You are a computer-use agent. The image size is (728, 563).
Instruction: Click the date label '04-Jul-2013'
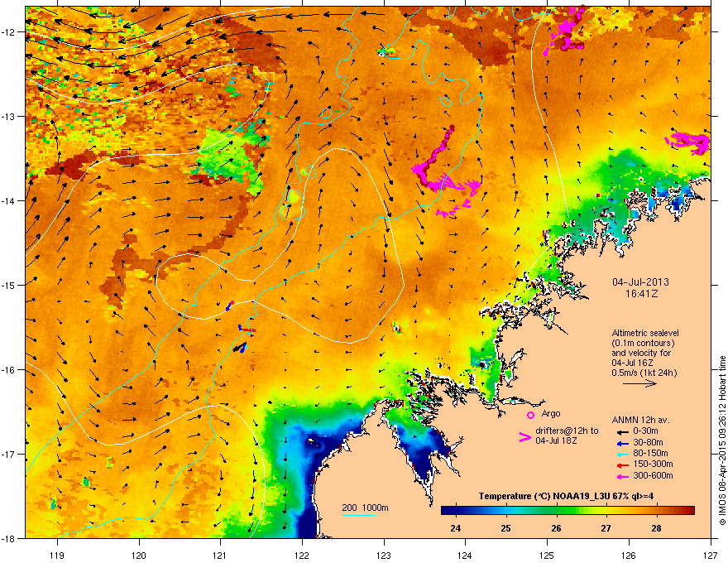click(x=640, y=282)
